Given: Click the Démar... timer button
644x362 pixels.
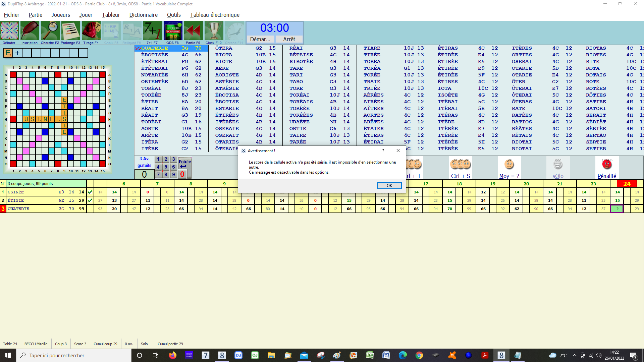Looking at the screenshot, I should 260,39.
